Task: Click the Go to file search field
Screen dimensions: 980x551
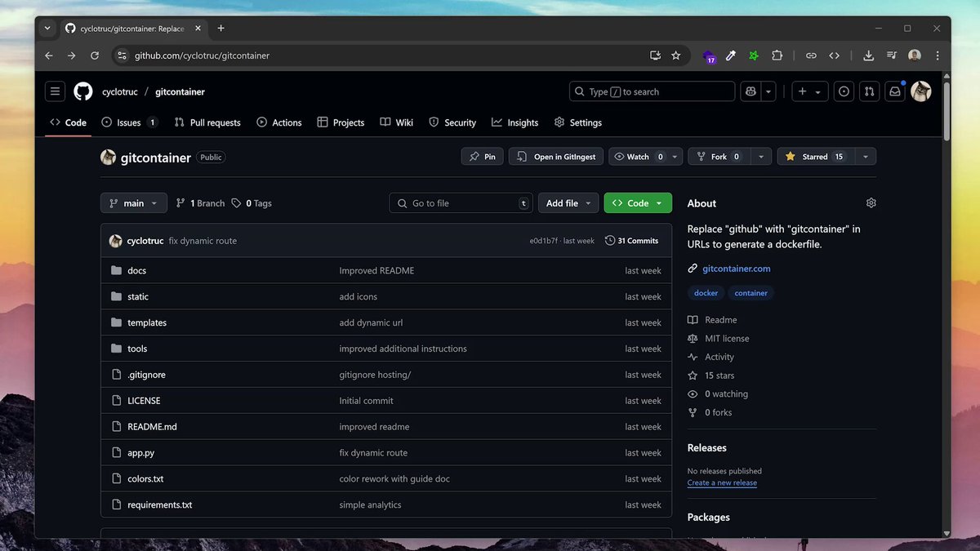Action: (461, 203)
